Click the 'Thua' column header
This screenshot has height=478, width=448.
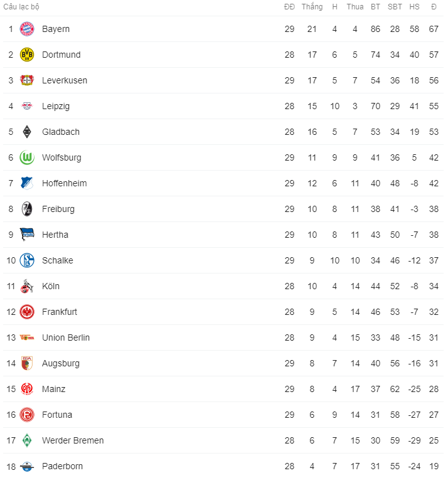pyautogui.click(x=355, y=7)
